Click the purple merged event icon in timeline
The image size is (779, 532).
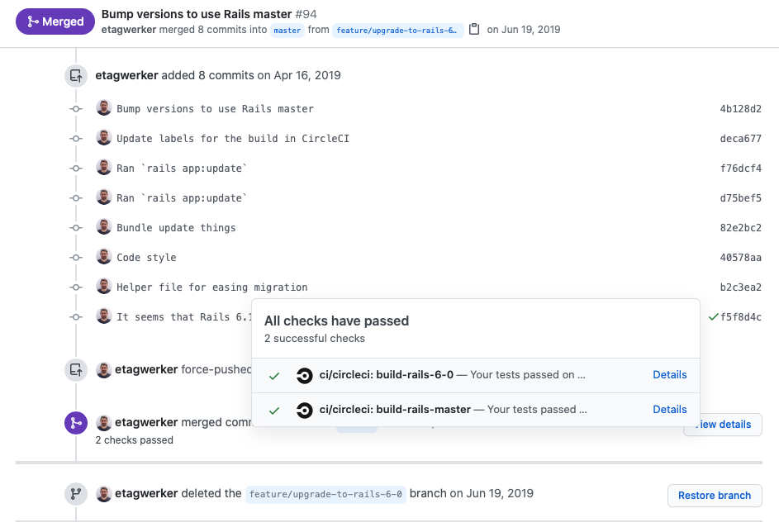(x=75, y=422)
